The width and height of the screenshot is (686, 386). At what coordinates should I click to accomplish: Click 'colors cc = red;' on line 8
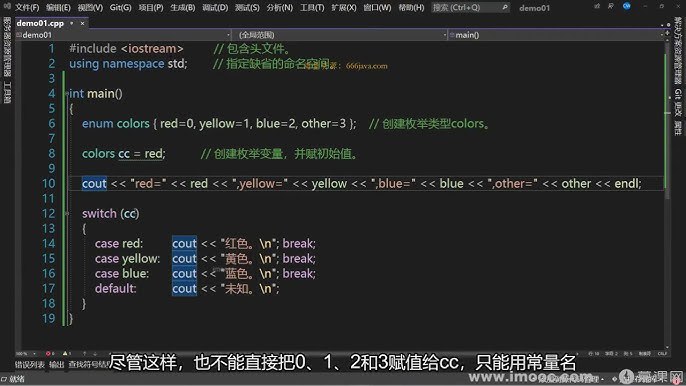124,154
